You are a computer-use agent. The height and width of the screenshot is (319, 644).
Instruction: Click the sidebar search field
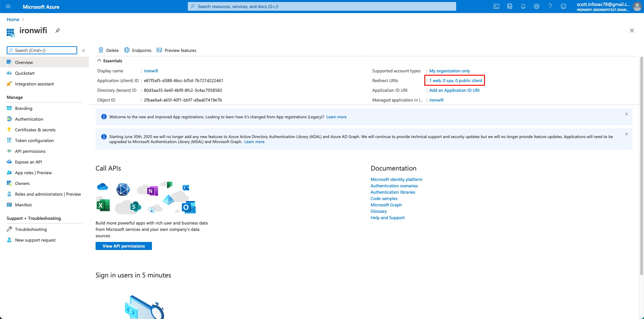pos(42,50)
